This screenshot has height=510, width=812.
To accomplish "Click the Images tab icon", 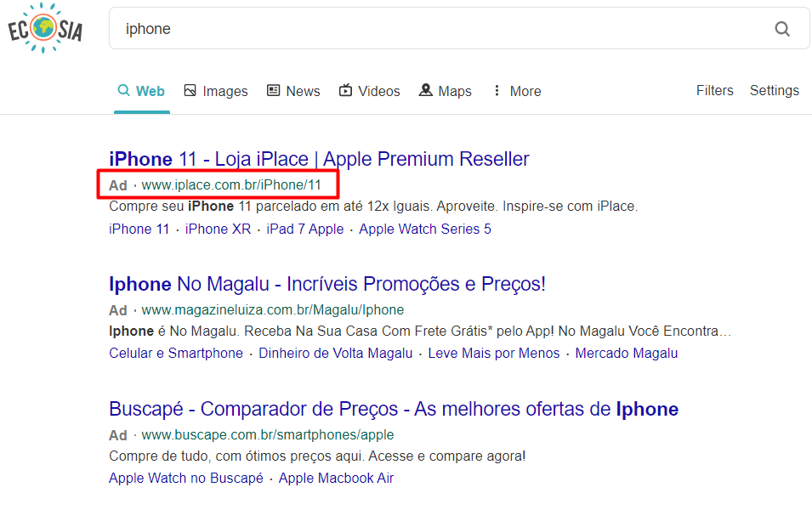I will (190, 90).
